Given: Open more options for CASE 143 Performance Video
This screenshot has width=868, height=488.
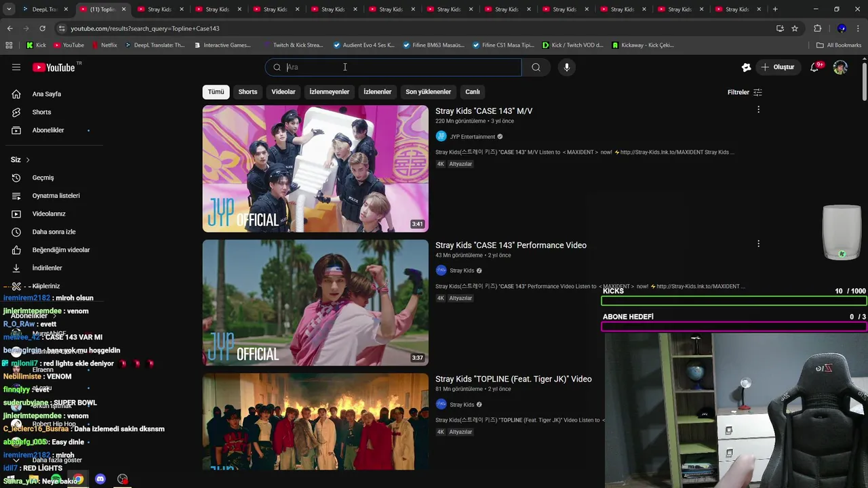Looking at the screenshot, I should point(758,244).
